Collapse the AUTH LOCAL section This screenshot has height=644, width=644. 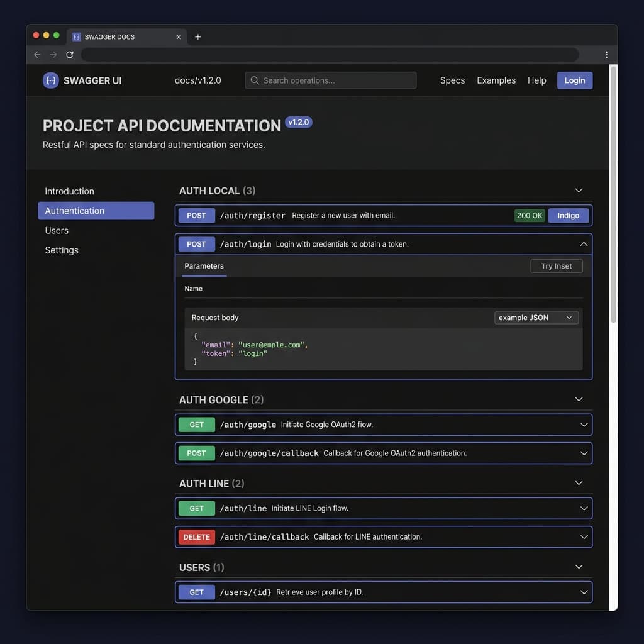point(579,190)
